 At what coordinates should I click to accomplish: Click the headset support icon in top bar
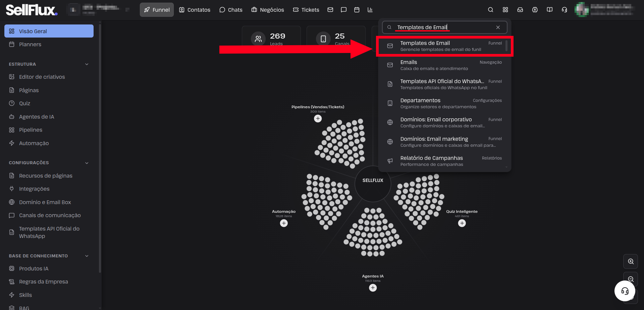click(564, 10)
